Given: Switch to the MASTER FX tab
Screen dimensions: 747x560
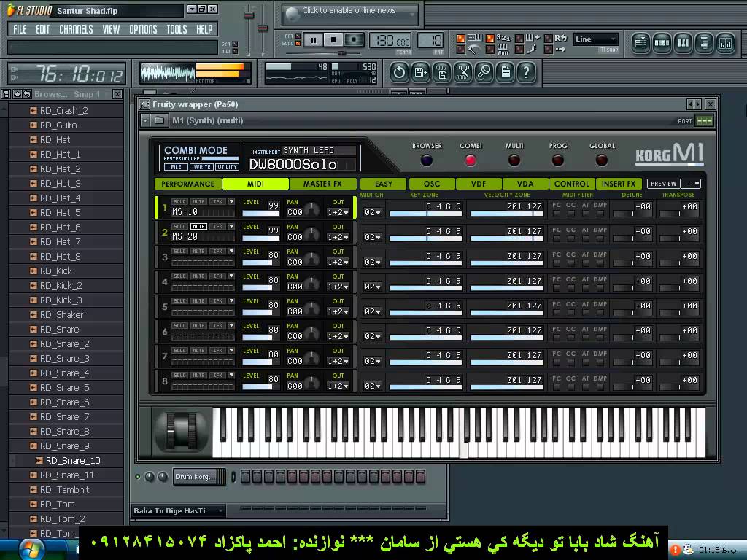Looking at the screenshot, I should 322,184.
